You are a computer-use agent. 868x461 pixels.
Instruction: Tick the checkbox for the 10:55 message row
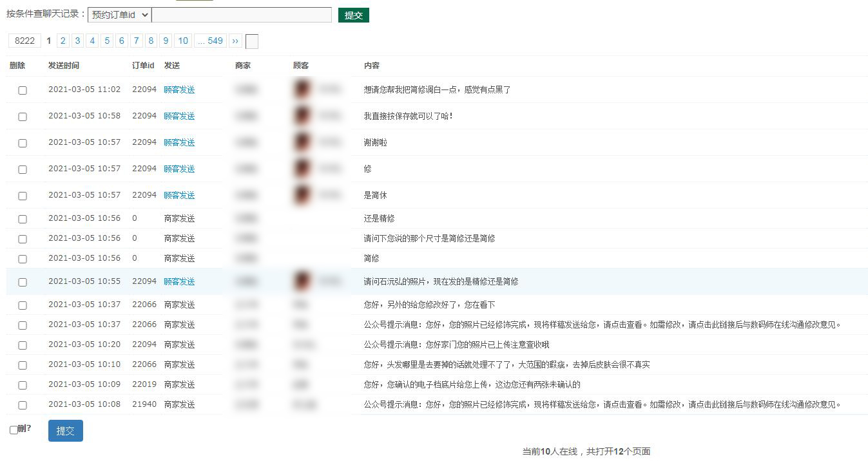[23, 282]
